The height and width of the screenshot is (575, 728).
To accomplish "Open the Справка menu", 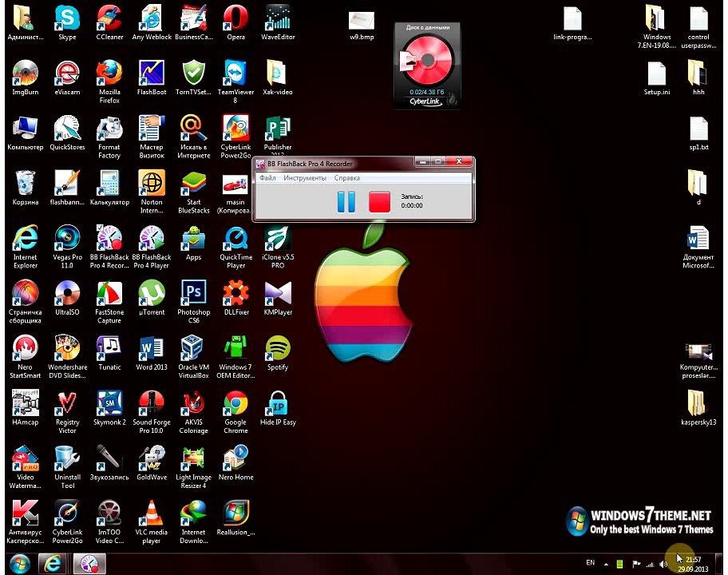I will [346, 178].
